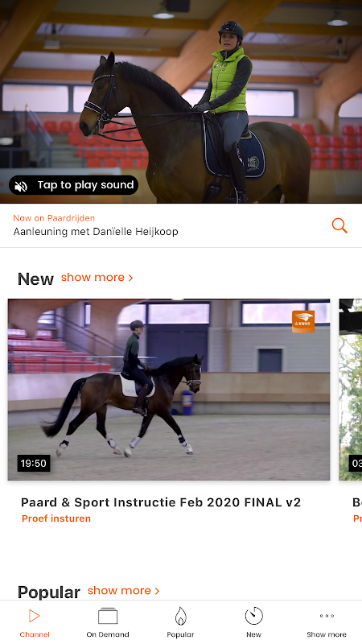
Task: Click the Aanleuning met Daniëlle Heijkoop title
Action: (x=96, y=232)
